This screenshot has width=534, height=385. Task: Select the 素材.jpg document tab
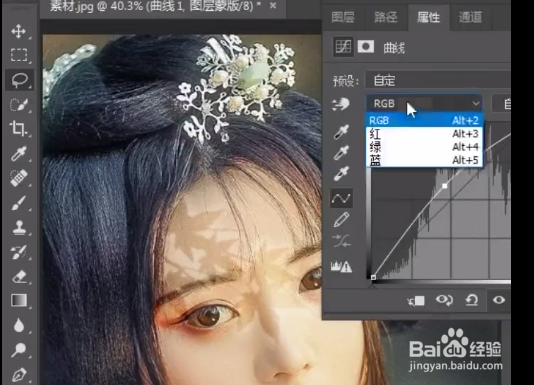coord(155,6)
